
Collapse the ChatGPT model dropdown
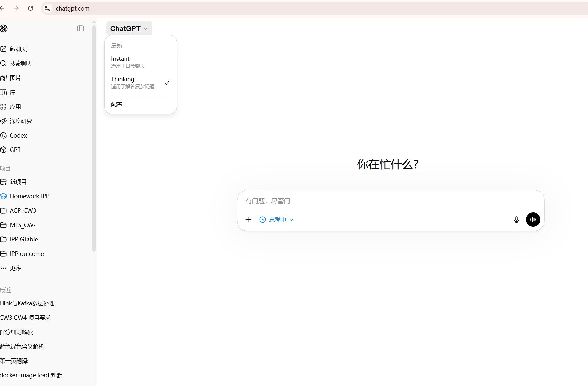129,28
